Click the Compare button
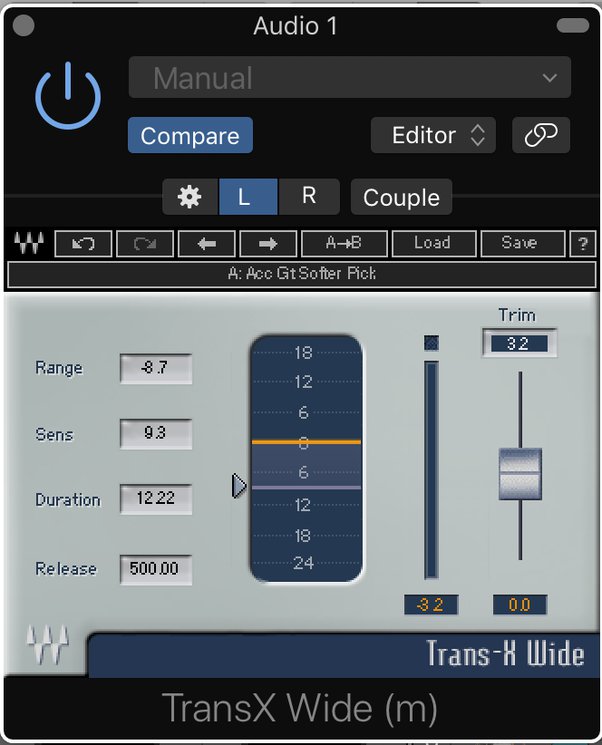The image size is (602, 745). click(190, 135)
